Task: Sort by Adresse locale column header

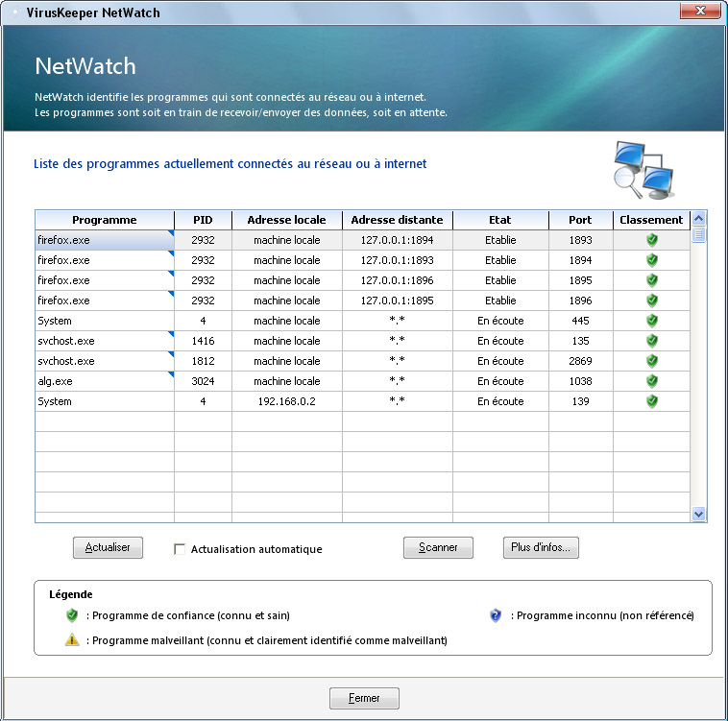Action: [287, 220]
